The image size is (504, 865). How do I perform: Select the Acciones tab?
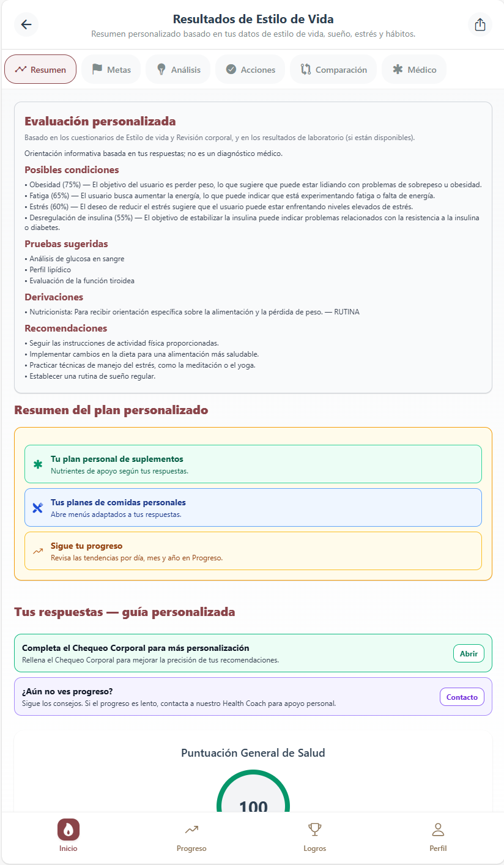tap(250, 69)
